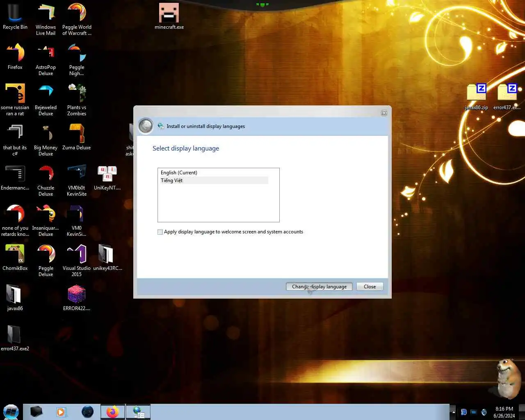
Task: Select English (Current) in language list
Action: pyautogui.click(x=214, y=173)
